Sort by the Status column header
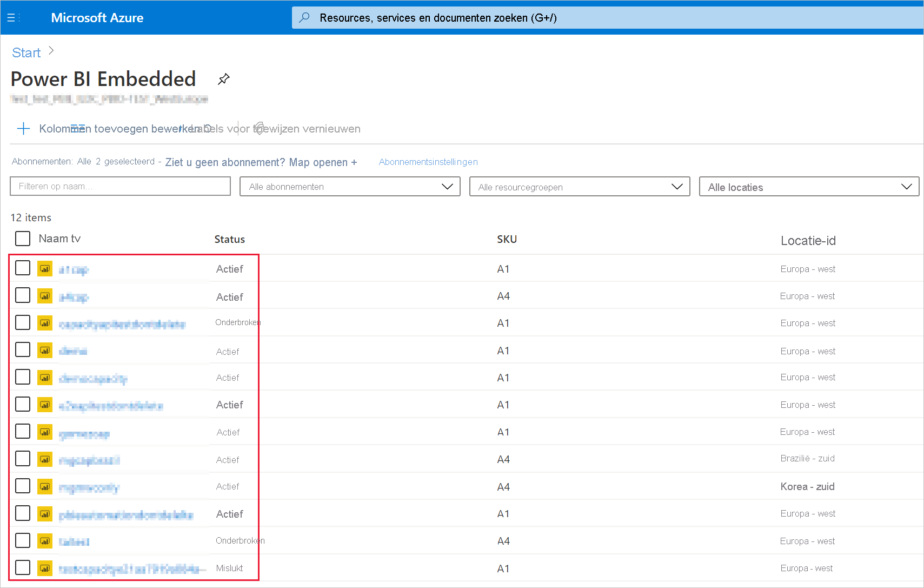This screenshot has height=588, width=924. pyautogui.click(x=229, y=239)
